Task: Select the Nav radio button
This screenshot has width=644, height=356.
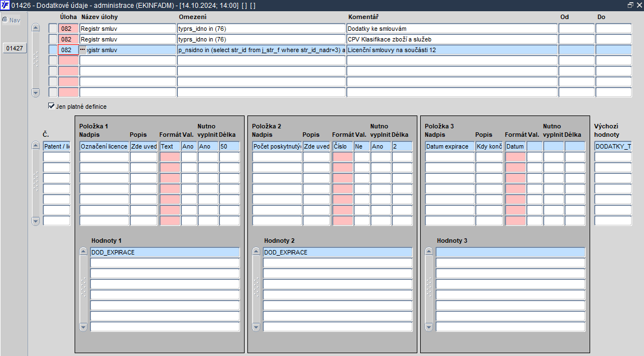Action: pos(5,20)
